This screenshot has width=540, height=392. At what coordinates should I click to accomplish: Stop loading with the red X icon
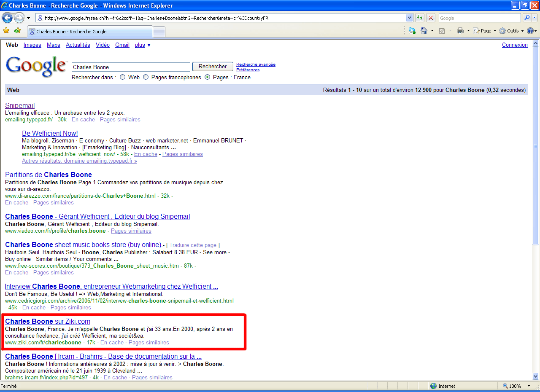coord(431,18)
